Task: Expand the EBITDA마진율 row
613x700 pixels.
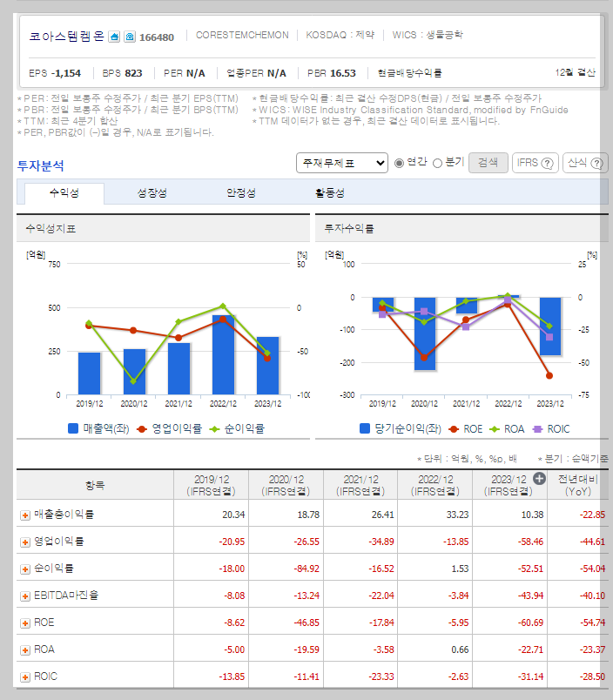Action: pyautogui.click(x=25, y=596)
